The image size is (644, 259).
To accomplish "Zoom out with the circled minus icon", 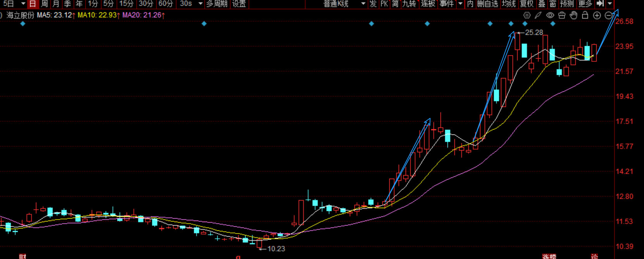I will click(608, 16).
